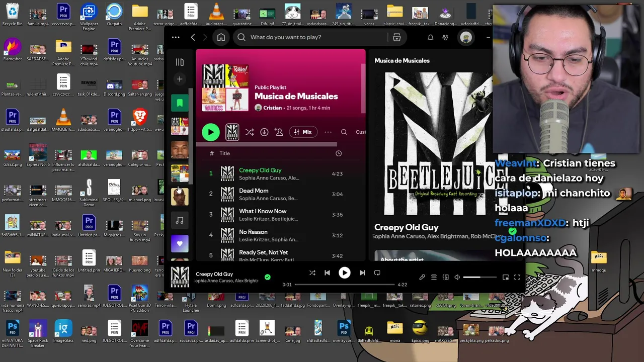Toggle saved checkmark in player bar
644x362 pixels.
pos(267,277)
